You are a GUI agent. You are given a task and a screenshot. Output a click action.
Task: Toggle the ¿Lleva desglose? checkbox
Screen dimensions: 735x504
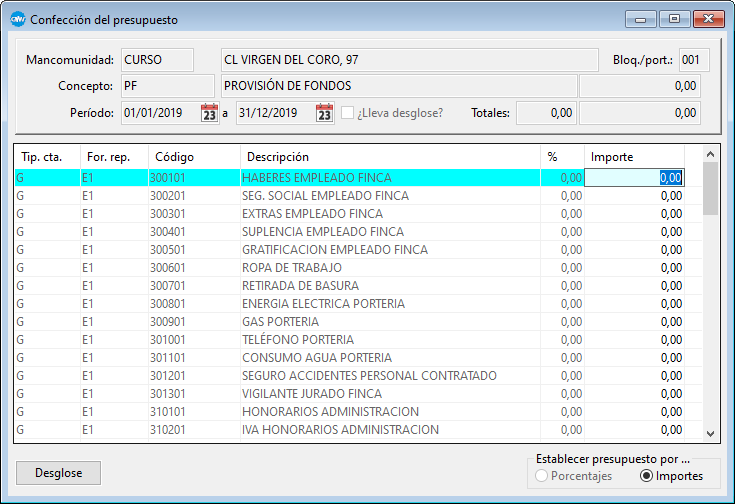pos(348,113)
